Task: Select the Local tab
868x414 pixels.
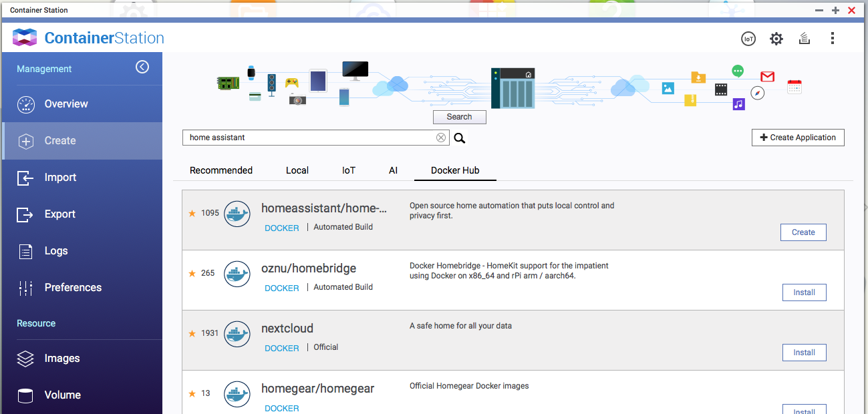Action: pyautogui.click(x=297, y=170)
